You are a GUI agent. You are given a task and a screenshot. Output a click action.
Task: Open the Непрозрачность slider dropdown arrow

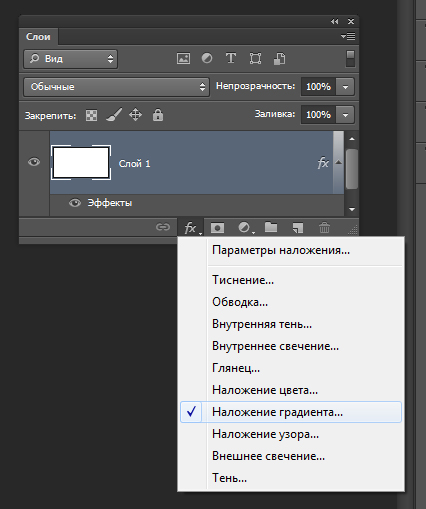coord(345,87)
